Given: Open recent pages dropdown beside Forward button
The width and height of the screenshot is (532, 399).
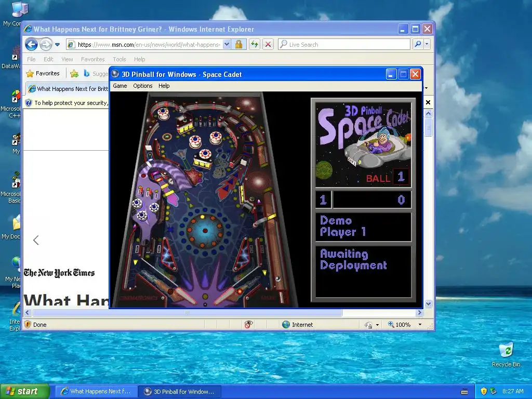Looking at the screenshot, I should click(x=57, y=45).
